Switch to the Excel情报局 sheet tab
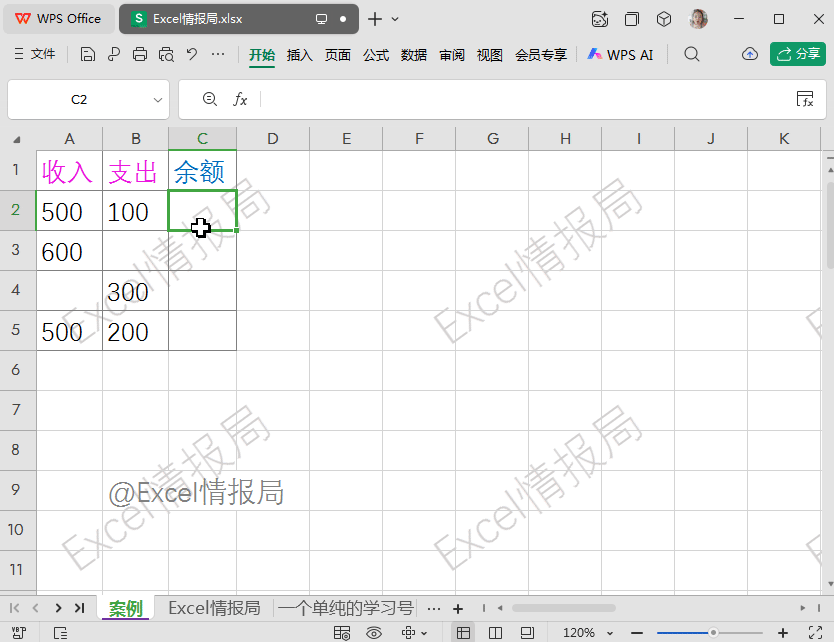Viewport: 834px width, 642px height. click(214, 607)
